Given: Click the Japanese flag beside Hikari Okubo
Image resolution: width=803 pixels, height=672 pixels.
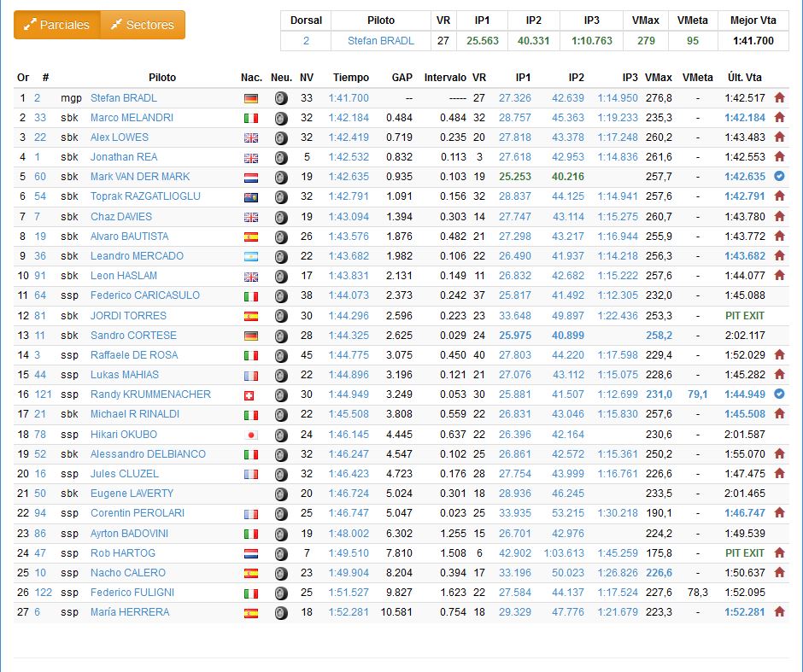Looking at the screenshot, I should 250,435.
